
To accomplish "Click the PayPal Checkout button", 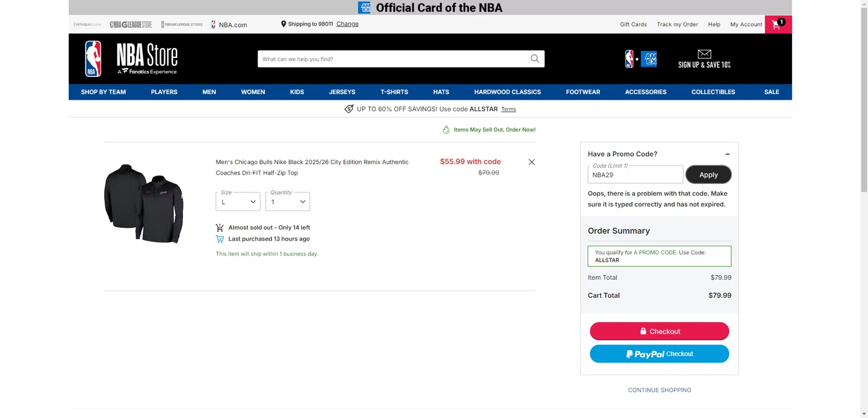I will [x=659, y=354].
